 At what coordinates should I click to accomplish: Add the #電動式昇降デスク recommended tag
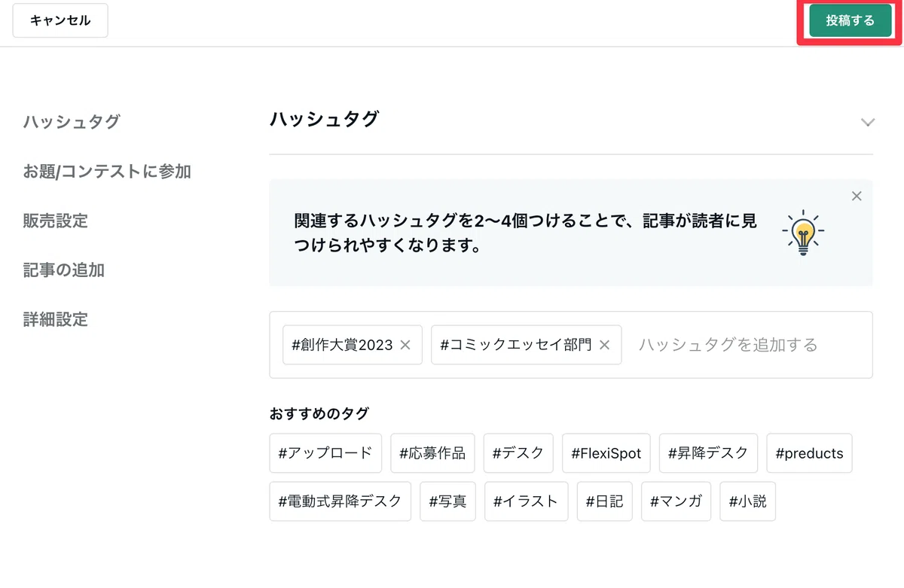tap(340, 501)
